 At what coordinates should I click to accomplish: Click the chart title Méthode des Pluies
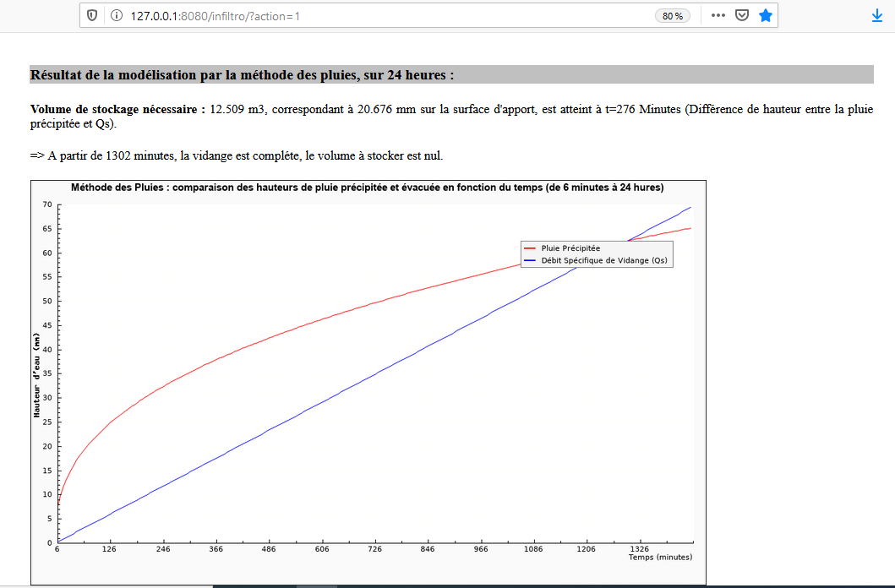pos(367,188)
